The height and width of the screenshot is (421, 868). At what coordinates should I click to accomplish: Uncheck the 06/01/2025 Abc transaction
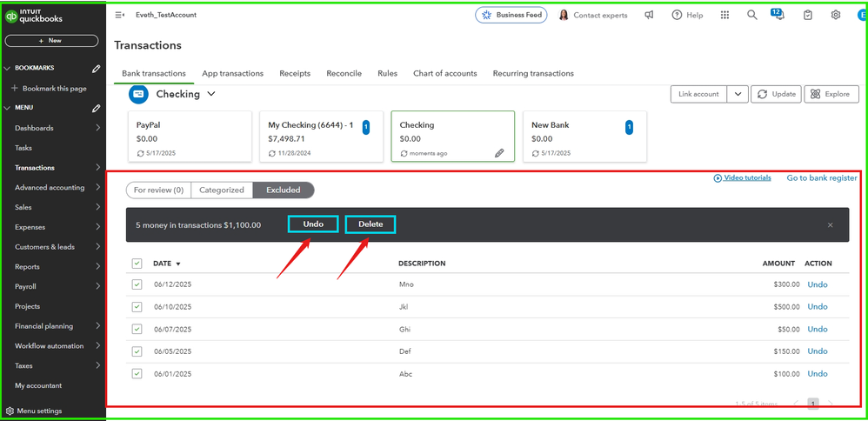pyautogui.click(x=137, y=374)
